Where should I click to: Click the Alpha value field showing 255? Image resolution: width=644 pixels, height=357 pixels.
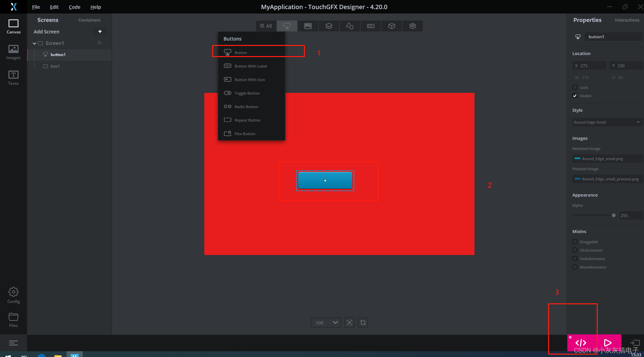(x=631, y=215)
